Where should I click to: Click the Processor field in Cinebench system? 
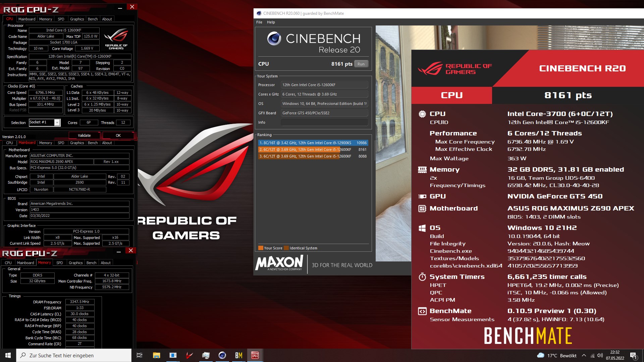coord(324,85)
